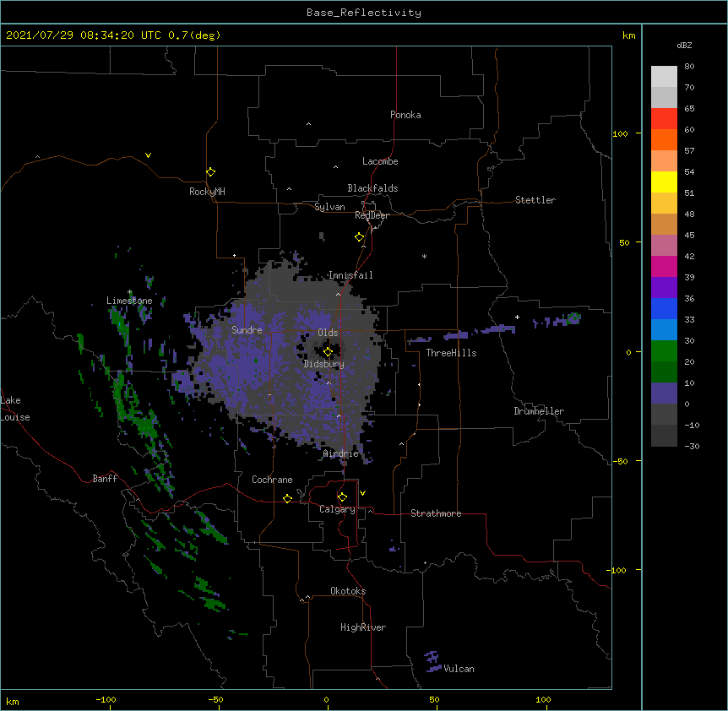Pick the light blue 33-30 dBZ swatch
This screenshot has height=711, width=728.
point(664,329)
